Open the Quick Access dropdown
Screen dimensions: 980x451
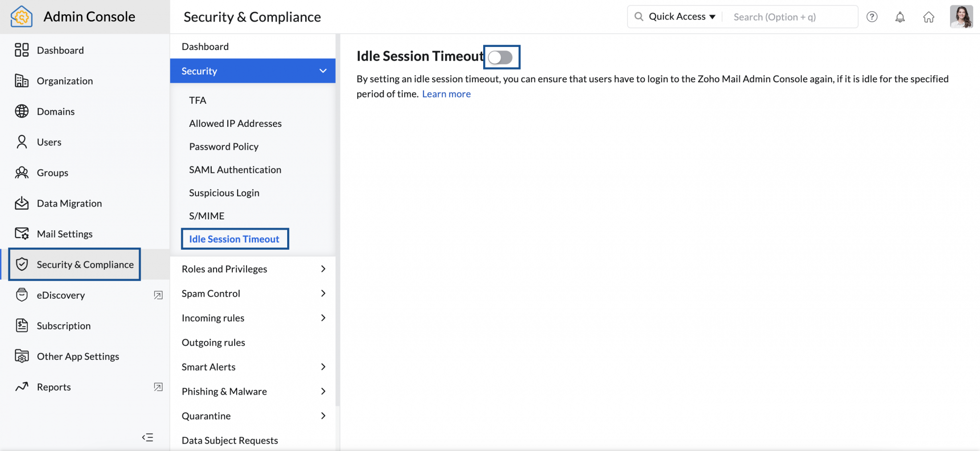(682, 17)
